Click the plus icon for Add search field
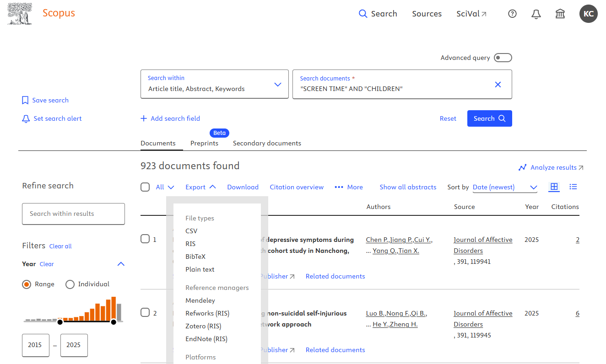 click(144, 118)
